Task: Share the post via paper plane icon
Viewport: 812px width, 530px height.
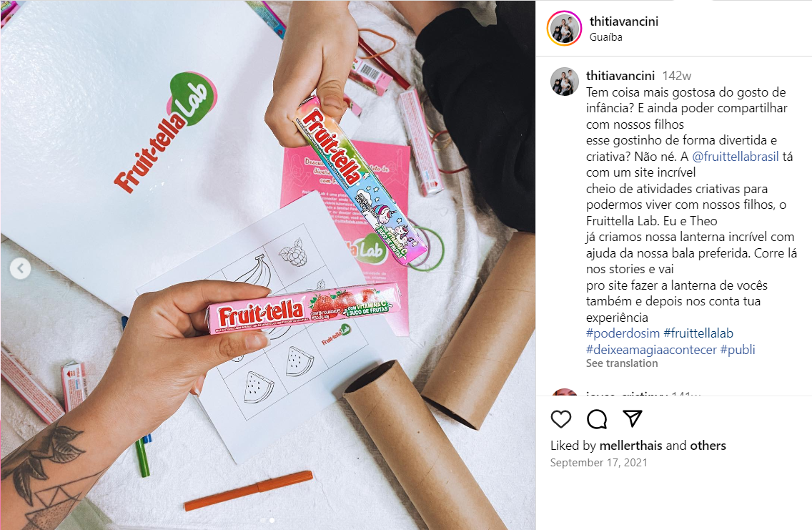Action: pyautogui.click(x=633, y=418)
